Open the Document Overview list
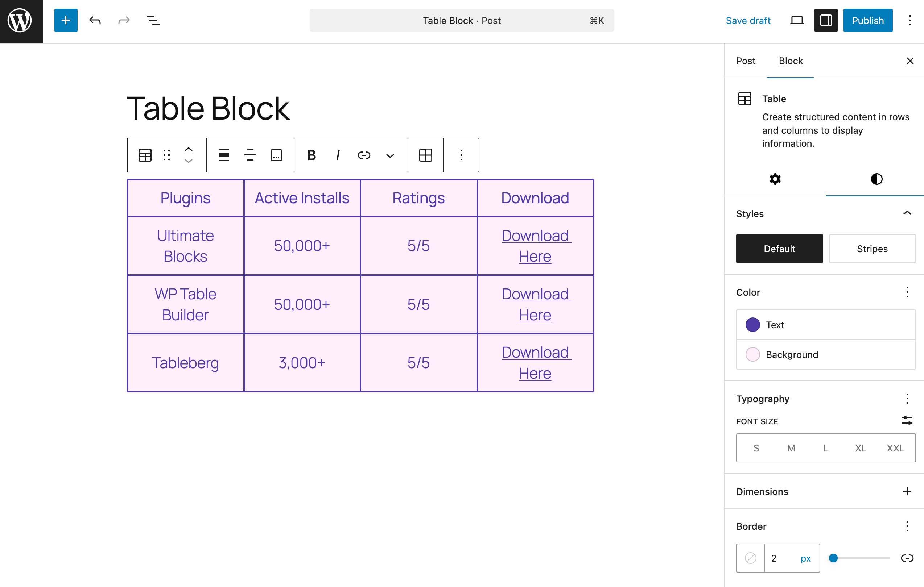This screenshot has width=924, height=587. tap(153, 20)
